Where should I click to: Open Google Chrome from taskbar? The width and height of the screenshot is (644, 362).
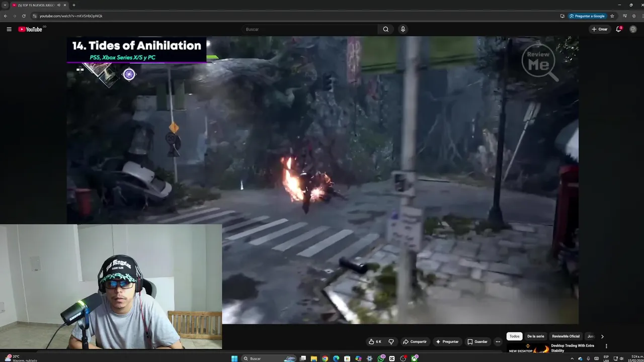coord(325,358)
